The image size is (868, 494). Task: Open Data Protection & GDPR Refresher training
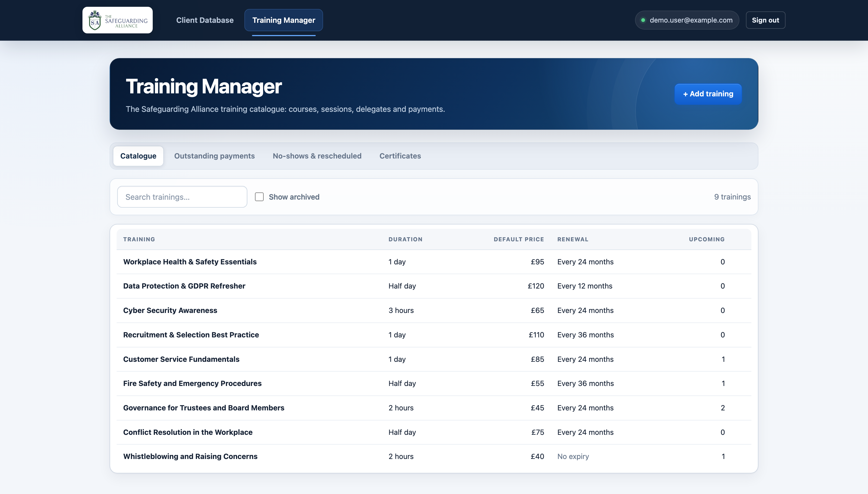point(184,286)
